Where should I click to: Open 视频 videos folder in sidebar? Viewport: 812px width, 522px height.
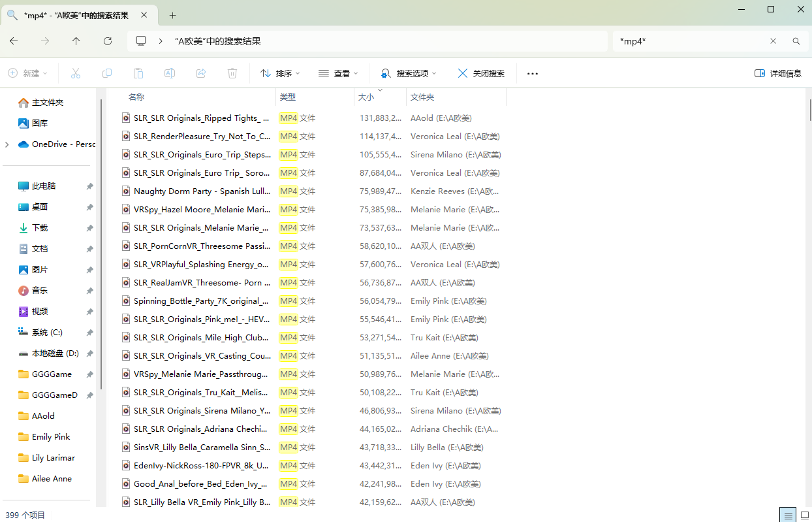(40, 312)
